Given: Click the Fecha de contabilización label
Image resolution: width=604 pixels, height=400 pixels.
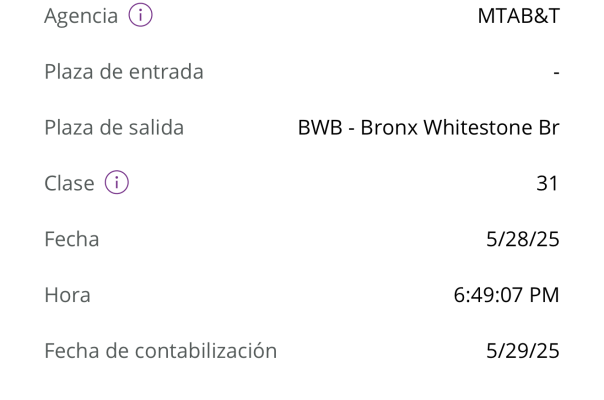Looking at the screenshot, I should point(161,351).
